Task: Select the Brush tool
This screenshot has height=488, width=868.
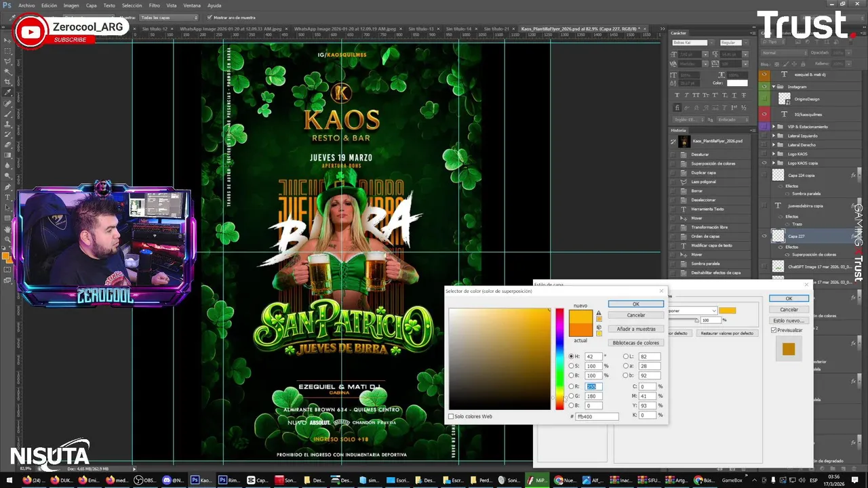Action: (x=7, y=114)
